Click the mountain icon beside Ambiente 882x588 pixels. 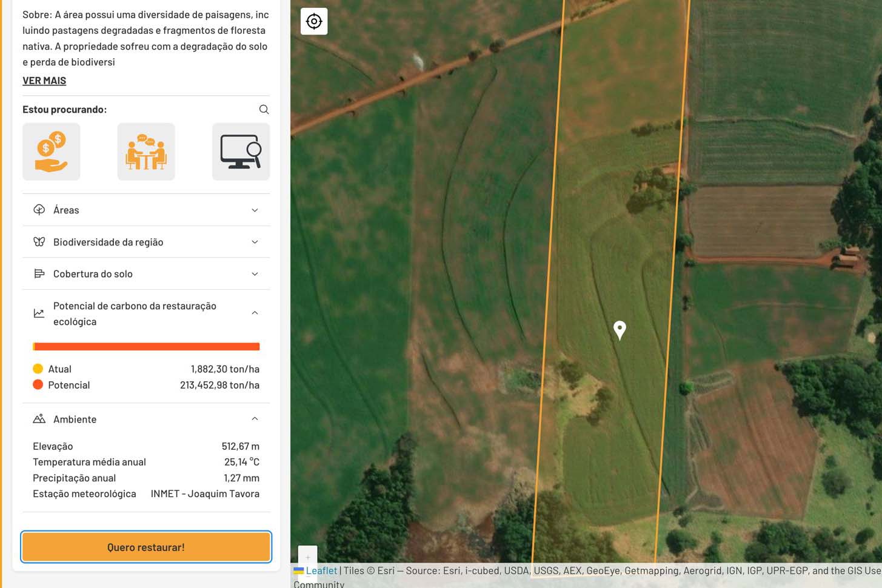point(39,419)
